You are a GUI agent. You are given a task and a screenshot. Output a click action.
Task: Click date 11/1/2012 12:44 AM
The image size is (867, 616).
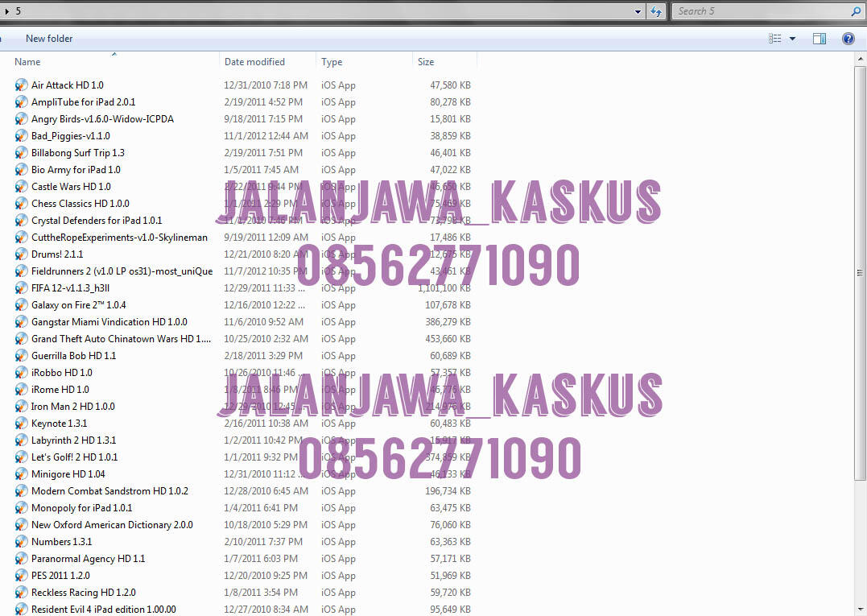[266, 136]
